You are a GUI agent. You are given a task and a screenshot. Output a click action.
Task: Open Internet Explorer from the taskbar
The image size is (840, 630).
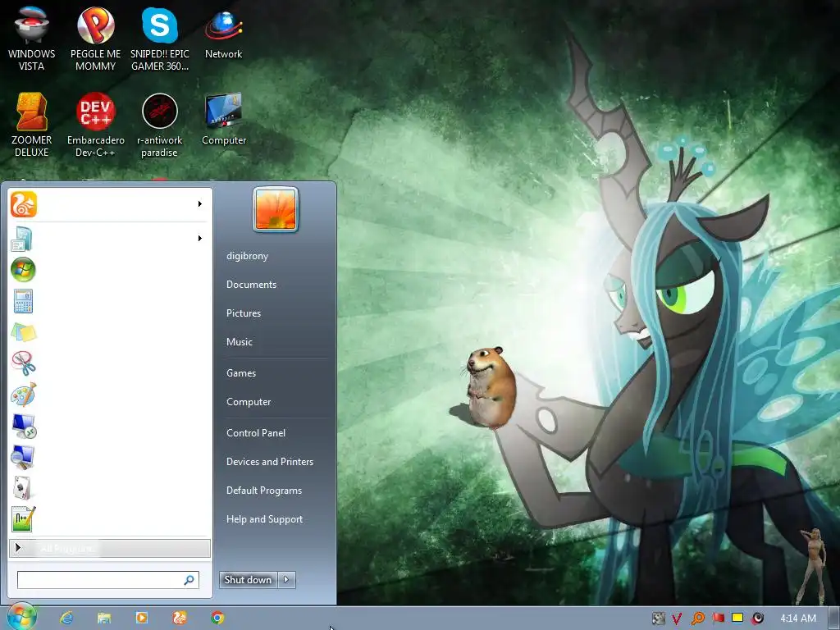tap(66, 618)
